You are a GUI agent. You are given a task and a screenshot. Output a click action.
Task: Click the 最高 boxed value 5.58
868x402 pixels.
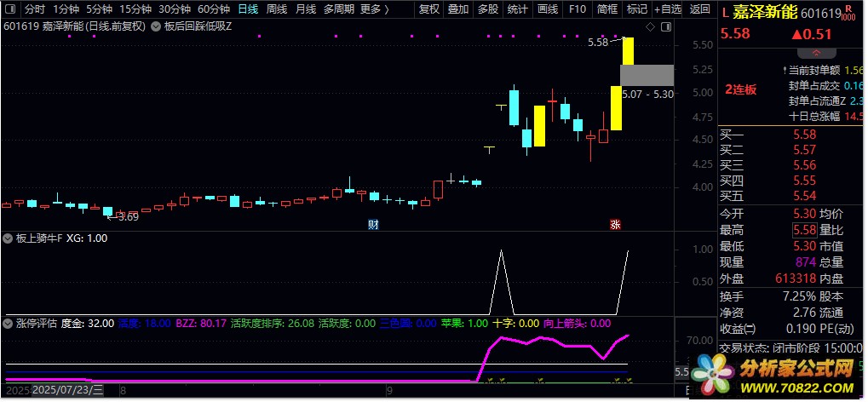point(805,230)
